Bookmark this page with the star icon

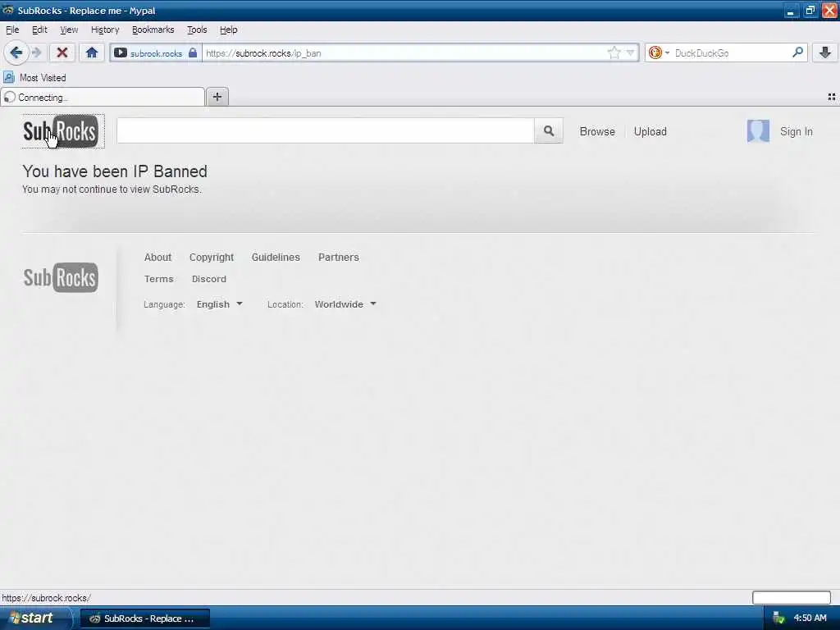click(614, 52)
